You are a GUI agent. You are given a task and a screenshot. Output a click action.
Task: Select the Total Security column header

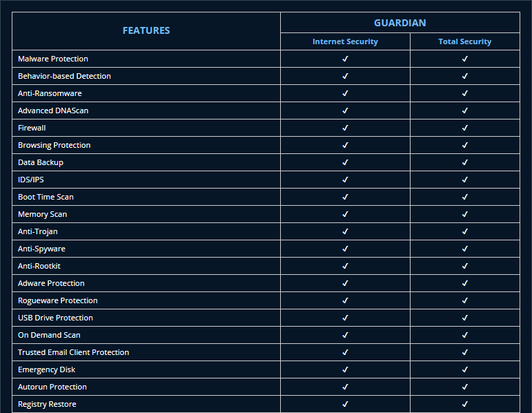click(465, 41)
